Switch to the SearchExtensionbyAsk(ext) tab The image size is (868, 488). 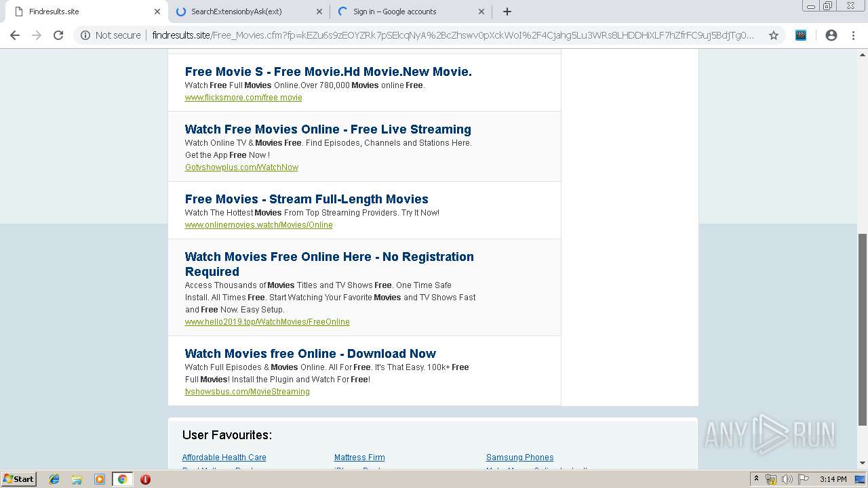click(x=248, y=12)
